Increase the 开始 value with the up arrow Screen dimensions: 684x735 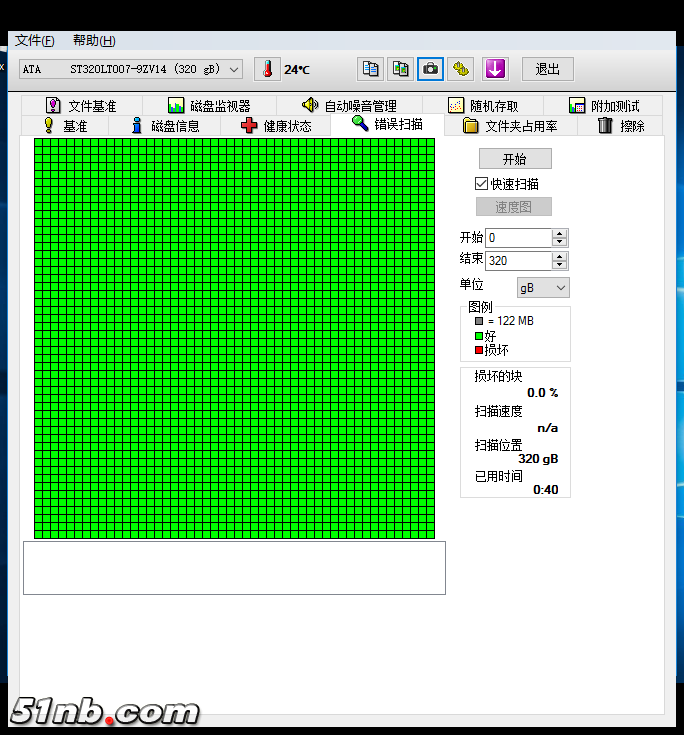pos(559,233)
